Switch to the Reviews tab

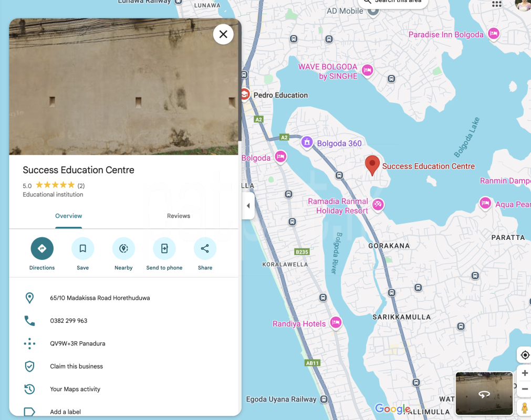tap(179, 216)
